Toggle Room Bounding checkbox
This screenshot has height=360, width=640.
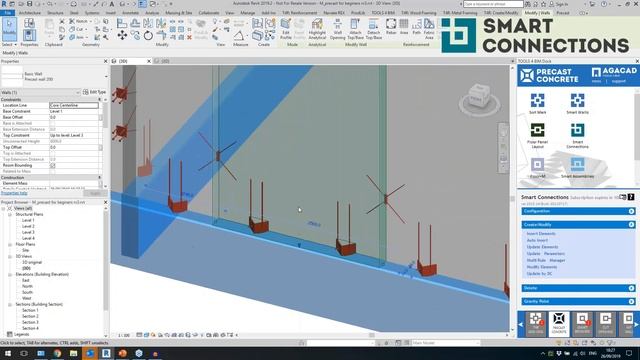(53, 165)
